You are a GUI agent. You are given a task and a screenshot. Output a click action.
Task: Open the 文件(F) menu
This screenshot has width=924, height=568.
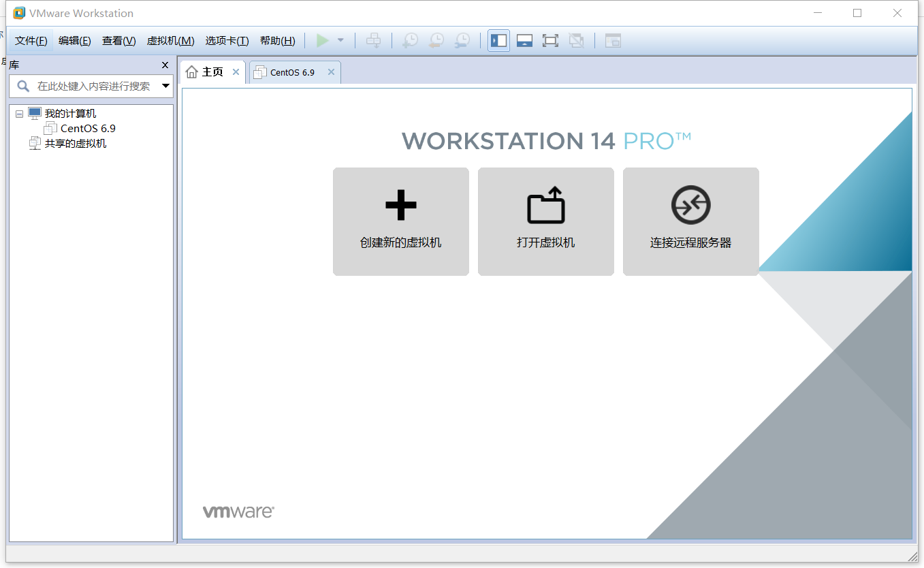(x=31, y=41)
